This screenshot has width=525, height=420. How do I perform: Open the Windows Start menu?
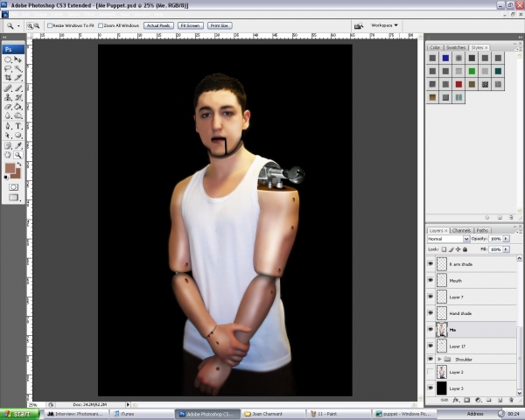[x=20, y=414]
